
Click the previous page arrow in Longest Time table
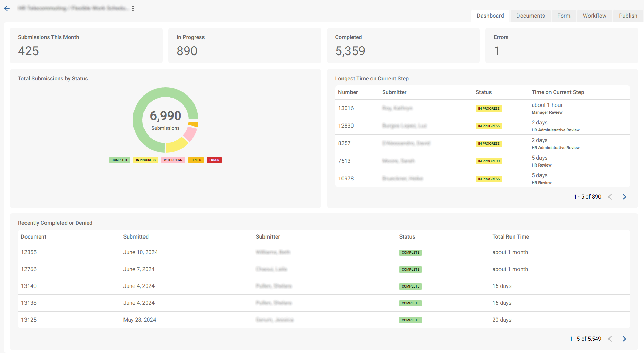tap(610, 196)
